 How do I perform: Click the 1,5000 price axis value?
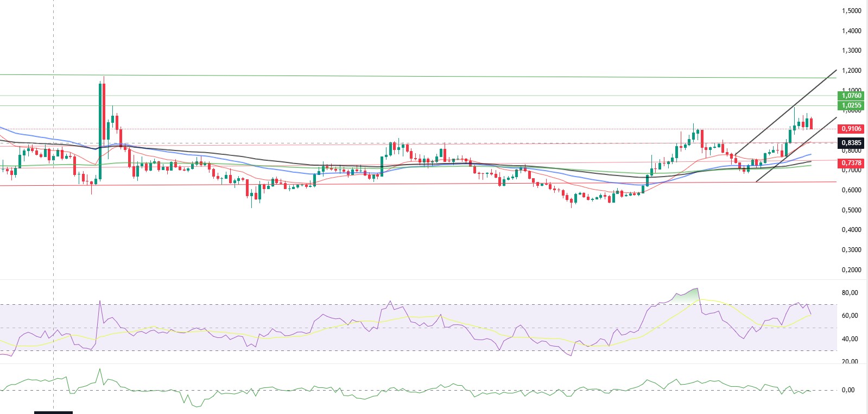tap(851, 11)
